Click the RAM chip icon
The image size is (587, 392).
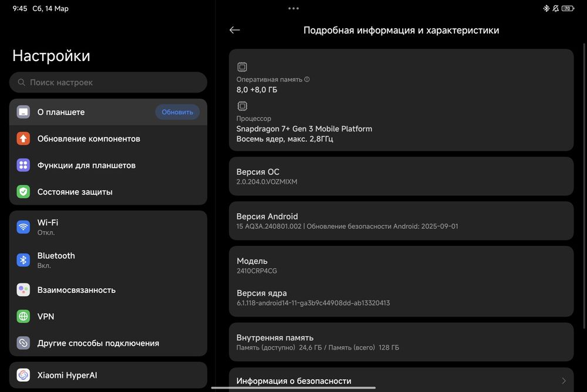pyautogui.click(x=242, y=67)
